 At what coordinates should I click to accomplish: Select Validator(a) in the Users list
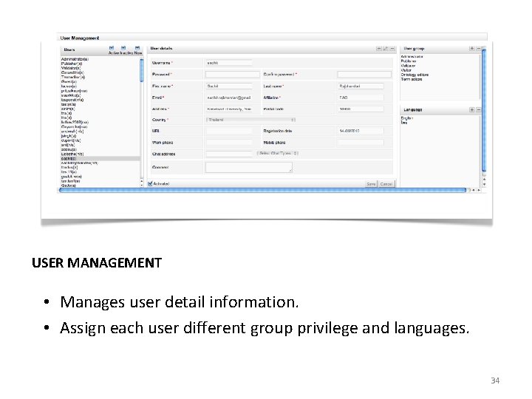point(71,68)
